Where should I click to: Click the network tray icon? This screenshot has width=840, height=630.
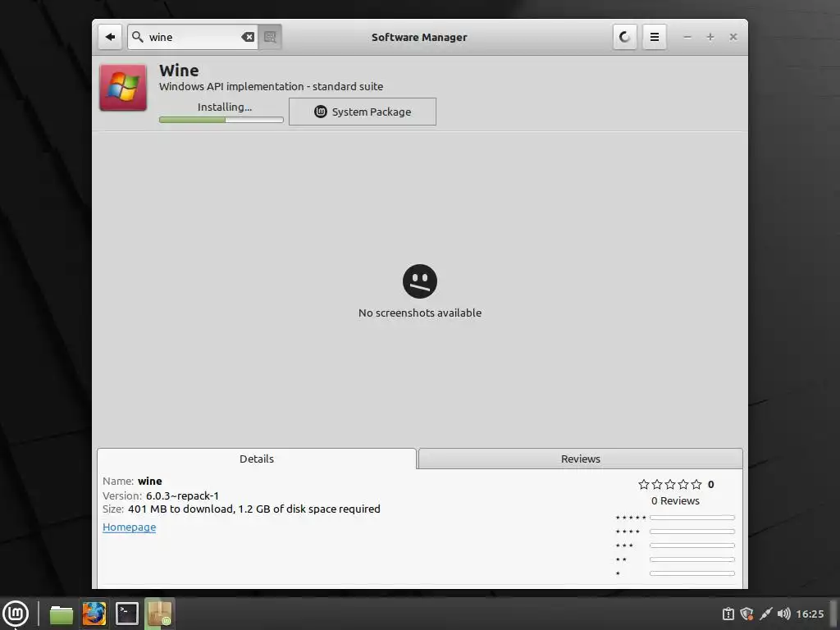coord(766,614)
